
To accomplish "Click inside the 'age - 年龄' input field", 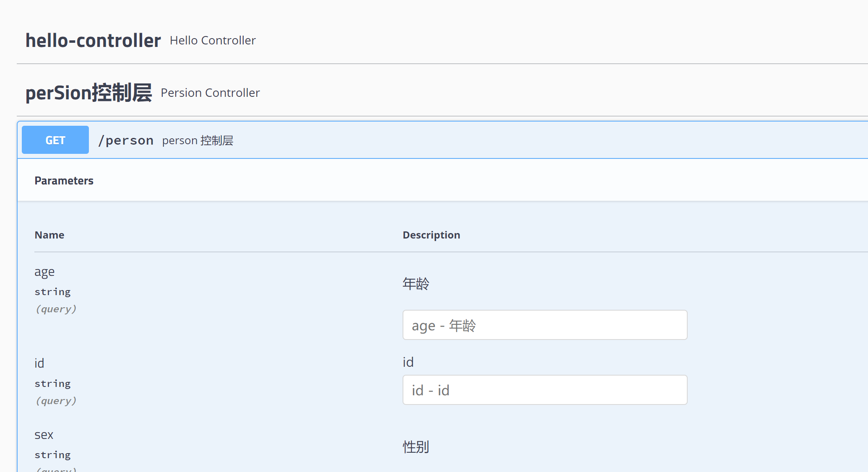I will pyautogui.click(x=544, y=325).
